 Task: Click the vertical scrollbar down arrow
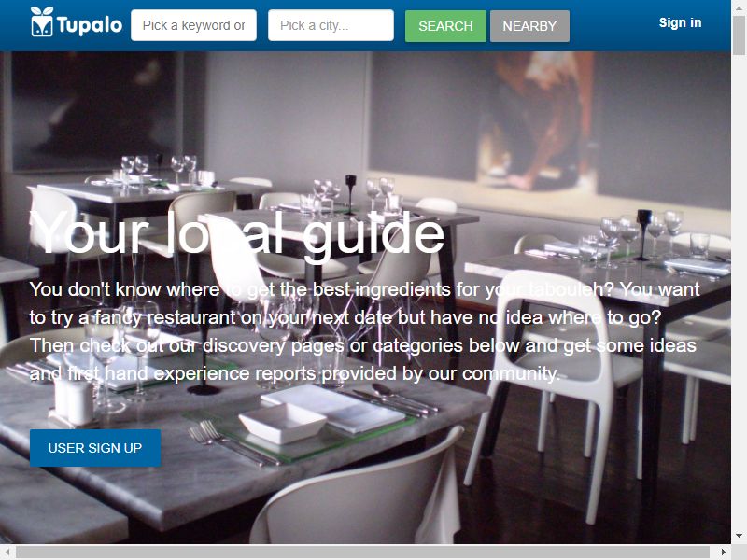(739, 536)
